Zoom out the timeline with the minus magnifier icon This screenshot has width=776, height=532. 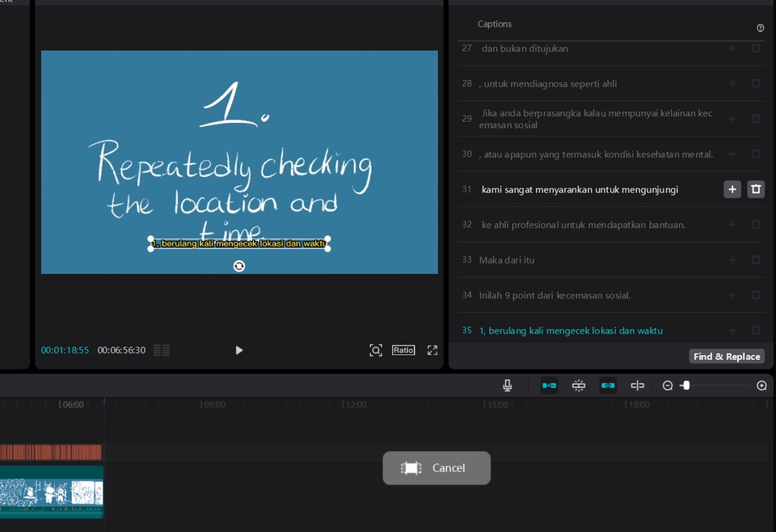(666, 386)
